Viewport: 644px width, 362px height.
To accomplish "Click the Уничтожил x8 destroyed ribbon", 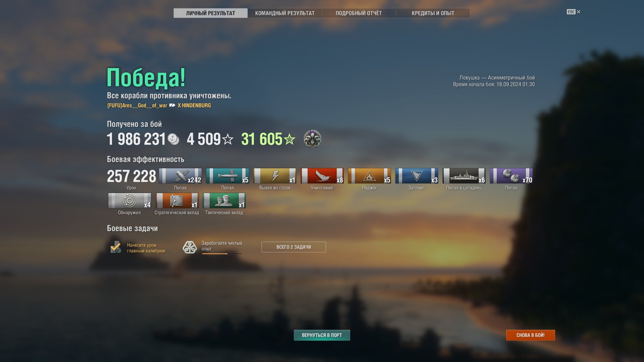I will pos(322,176).
